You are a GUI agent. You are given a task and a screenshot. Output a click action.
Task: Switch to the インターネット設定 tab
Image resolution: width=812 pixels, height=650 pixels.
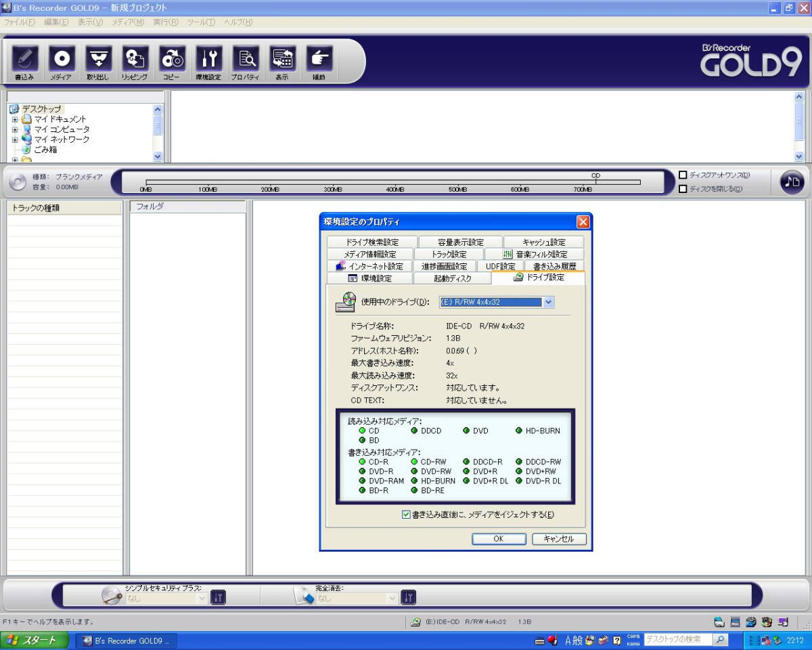369,266
